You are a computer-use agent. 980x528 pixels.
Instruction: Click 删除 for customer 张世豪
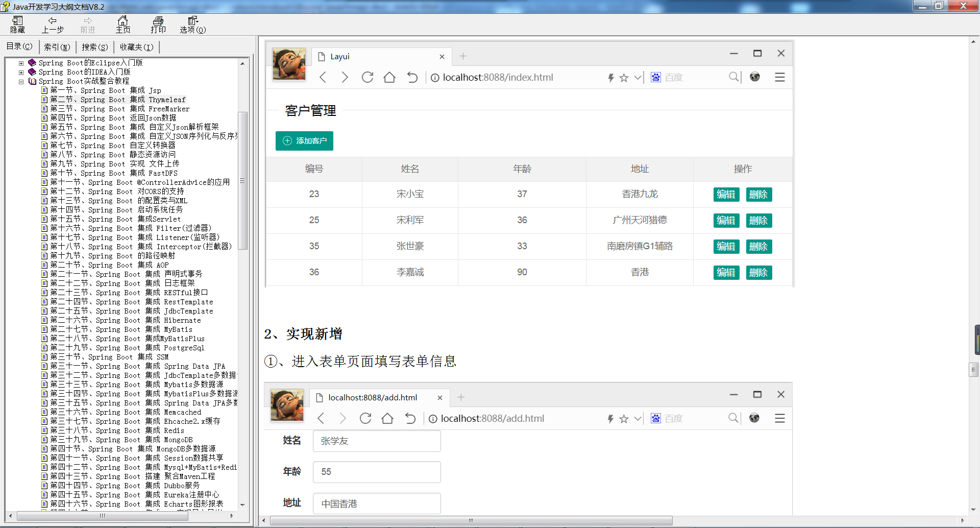758,247
